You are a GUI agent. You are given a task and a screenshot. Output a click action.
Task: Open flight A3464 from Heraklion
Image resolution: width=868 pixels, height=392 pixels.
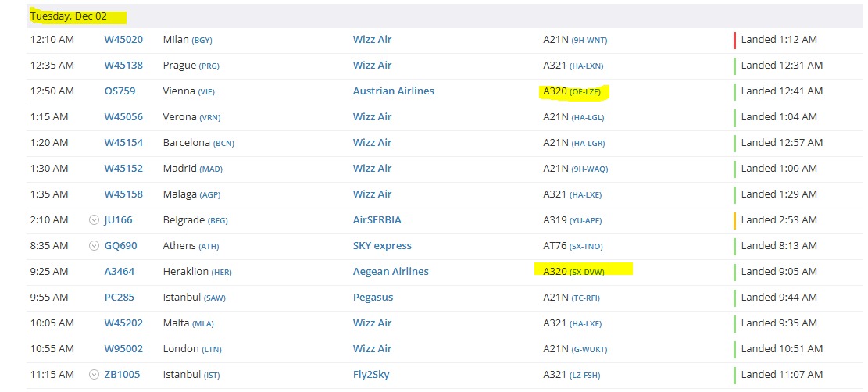[120, 272]
